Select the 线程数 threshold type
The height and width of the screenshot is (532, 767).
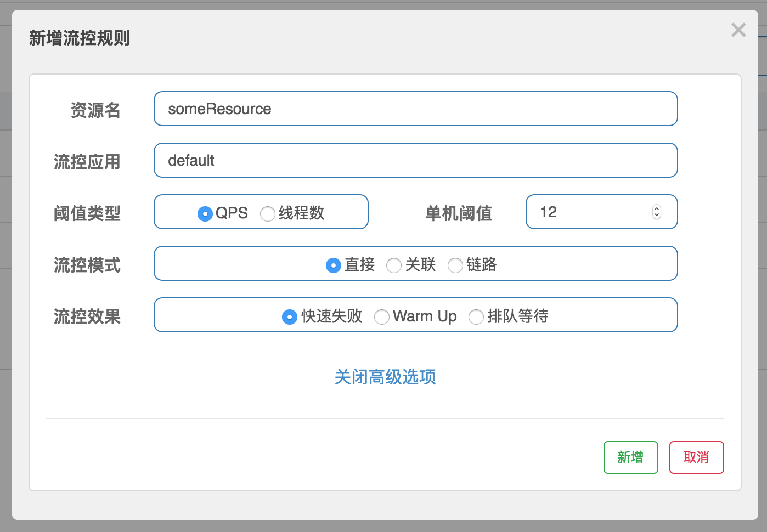coord(268,214)
